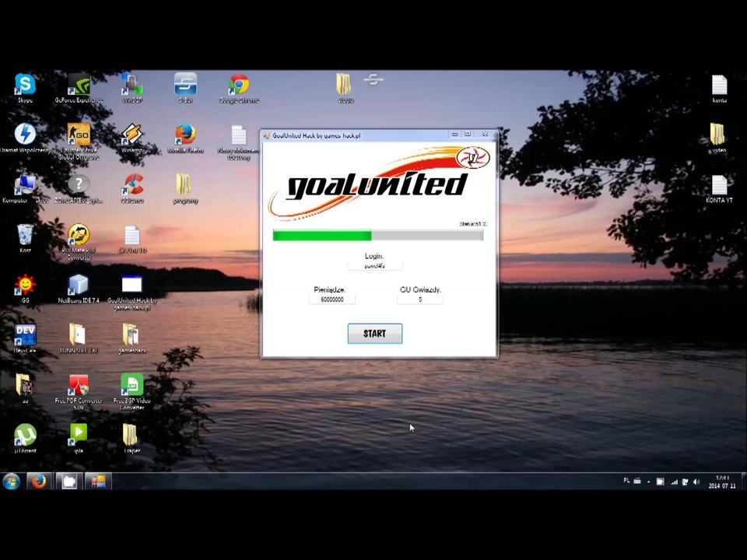Image resolution: width=747 pixels, height=560 pixels.
Task: Select the konta text file
Action: (x=719, y=88)
